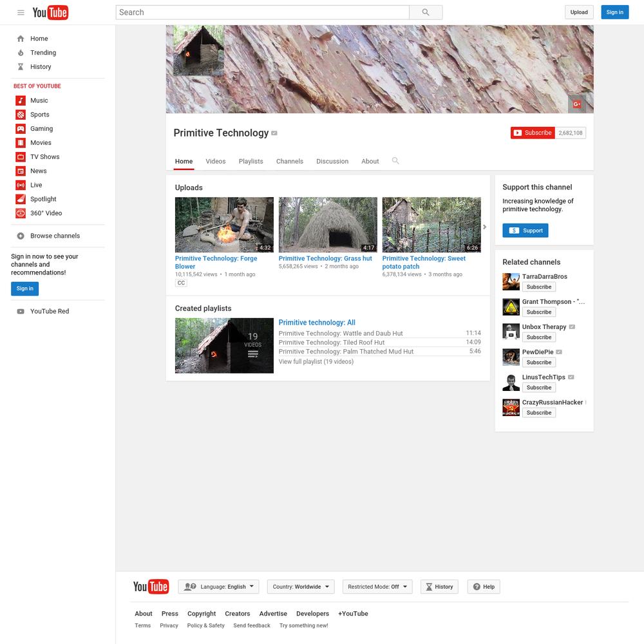
Task: Click into the Search input field
Action: [263, 12]
